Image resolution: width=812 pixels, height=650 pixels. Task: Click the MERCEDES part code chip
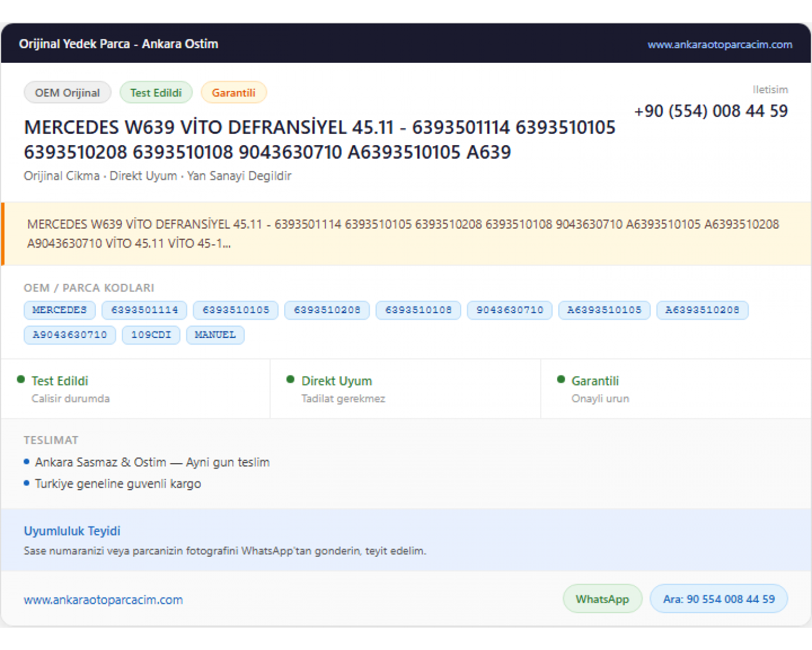click(x=60, y=310)
